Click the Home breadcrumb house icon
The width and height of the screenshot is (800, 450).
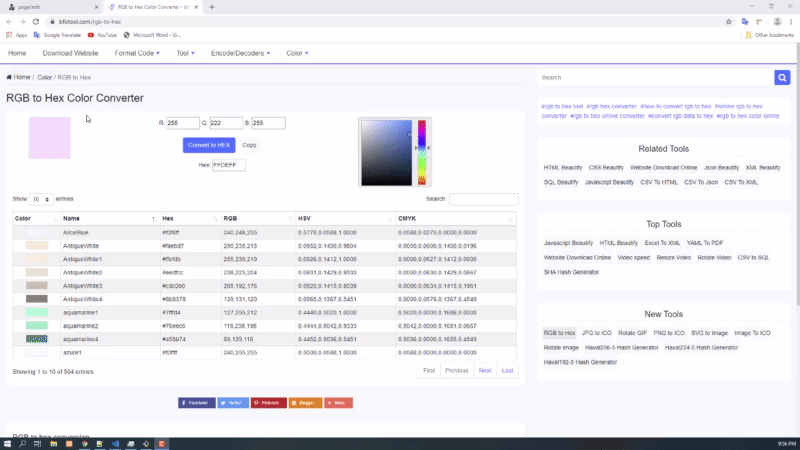coord(9,77)
